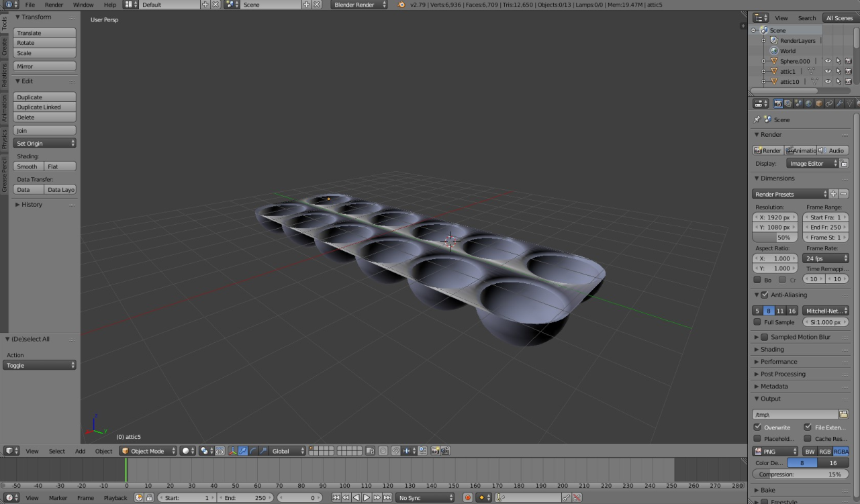
Task: Select the translate manipulator arrow icon
Action: [242, 451]
